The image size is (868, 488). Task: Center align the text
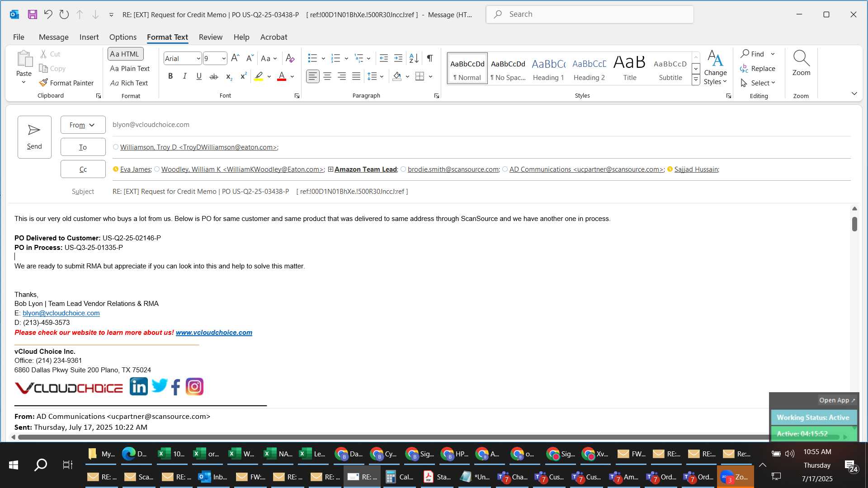click(327, 76)
